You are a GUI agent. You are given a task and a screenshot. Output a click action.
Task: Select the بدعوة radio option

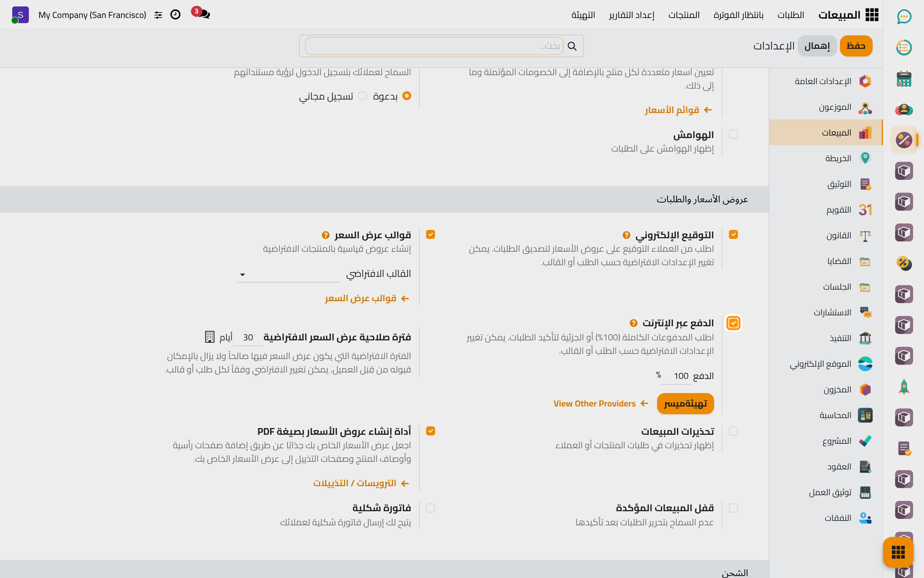coord(407,96)
